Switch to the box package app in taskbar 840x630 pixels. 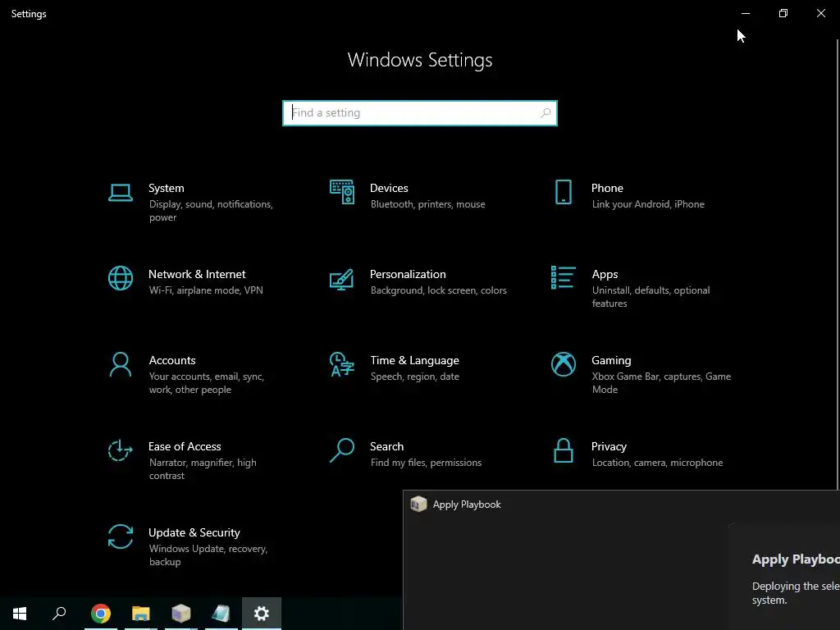click(181, 614)
